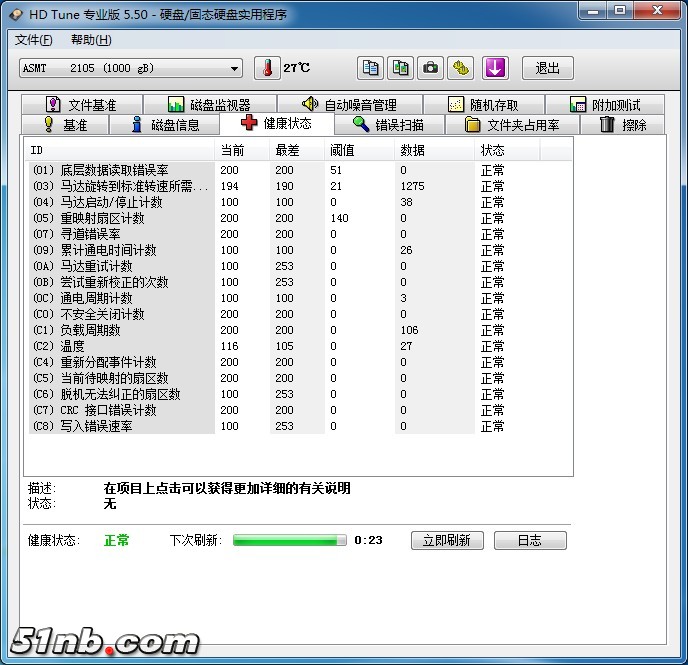Open the 文件基准 tab
Viewport: 688px width, 665px height.
click(81, 105)
